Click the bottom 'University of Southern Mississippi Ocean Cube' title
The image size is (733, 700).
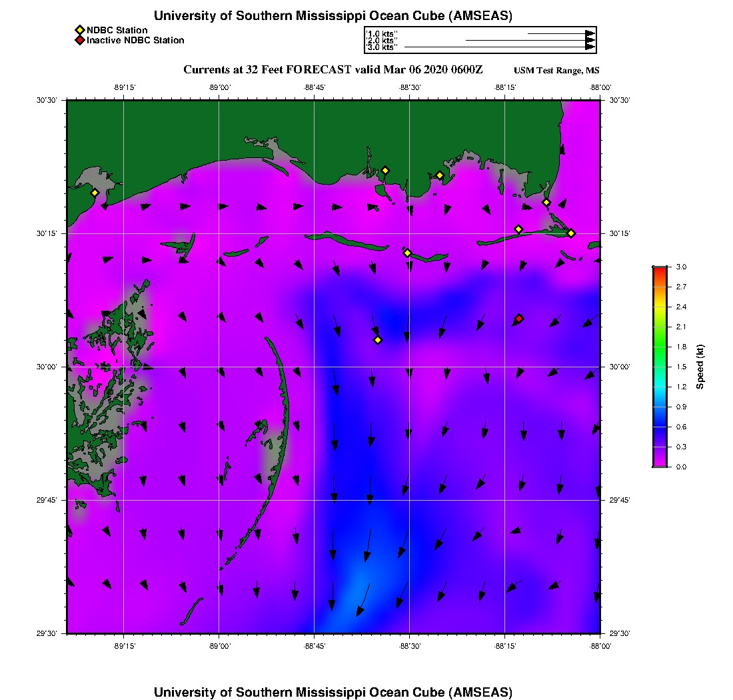click(x=333, y=692)
